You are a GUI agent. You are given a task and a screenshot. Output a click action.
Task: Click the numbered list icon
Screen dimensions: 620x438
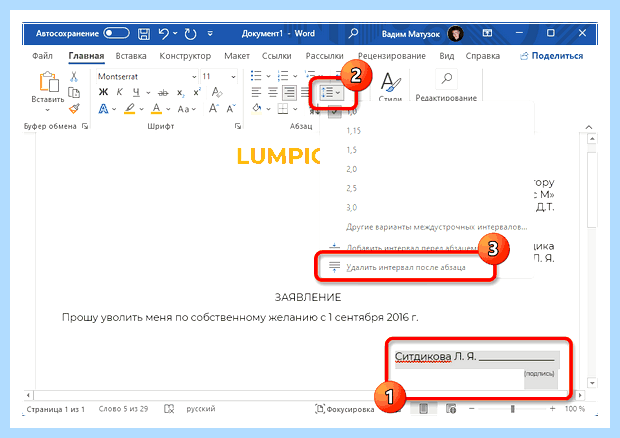pyautogui.click(x=283, y=76)
